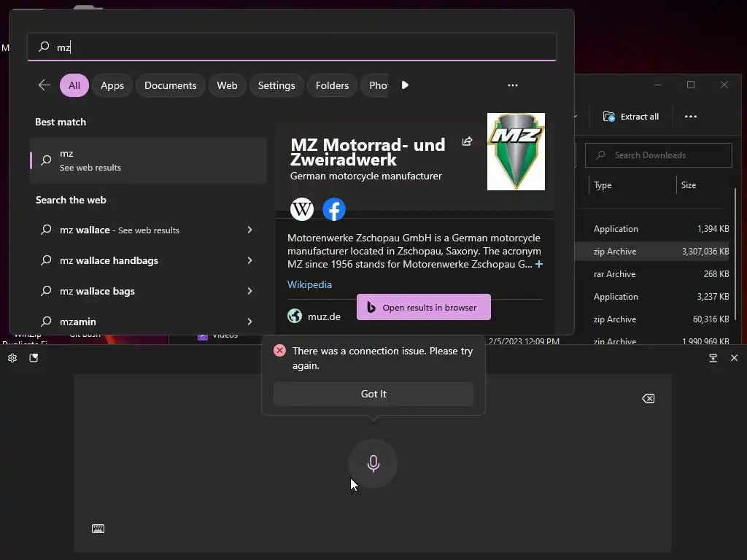Select the zip Archive row sized 3,307,036 KB
This screenshot has height=560, width=747.
(653, 252)
